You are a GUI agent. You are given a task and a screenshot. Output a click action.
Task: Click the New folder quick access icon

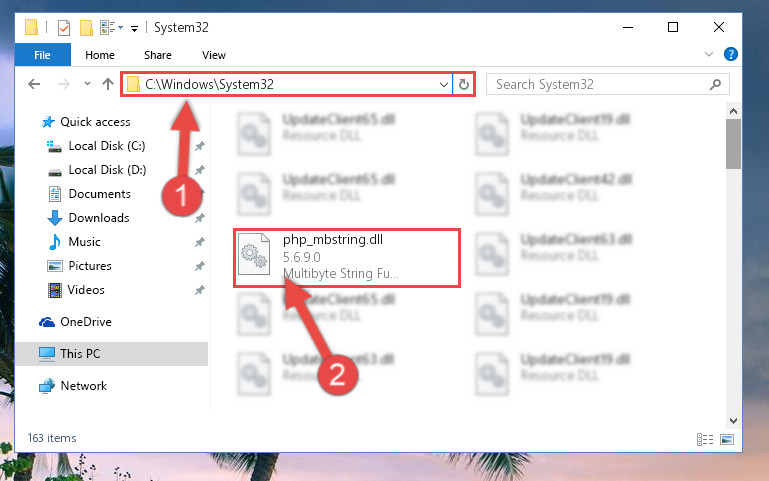tap(86, 28)
